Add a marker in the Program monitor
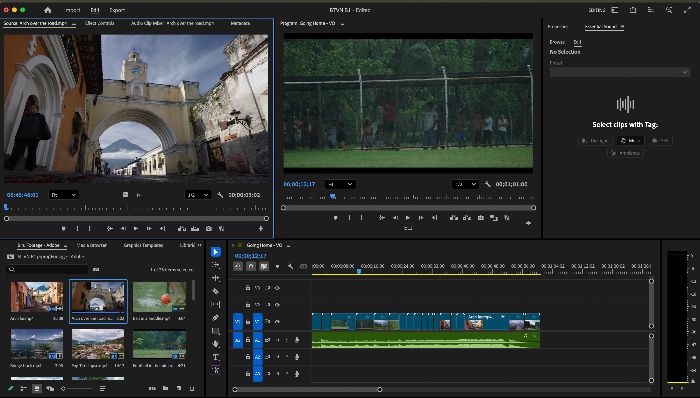 [335, 218]
